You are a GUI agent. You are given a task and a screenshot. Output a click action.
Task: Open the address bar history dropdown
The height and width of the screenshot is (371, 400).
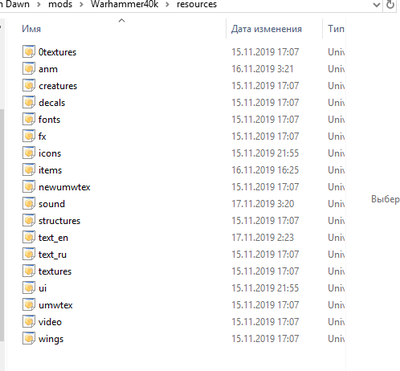pos(376,5)
